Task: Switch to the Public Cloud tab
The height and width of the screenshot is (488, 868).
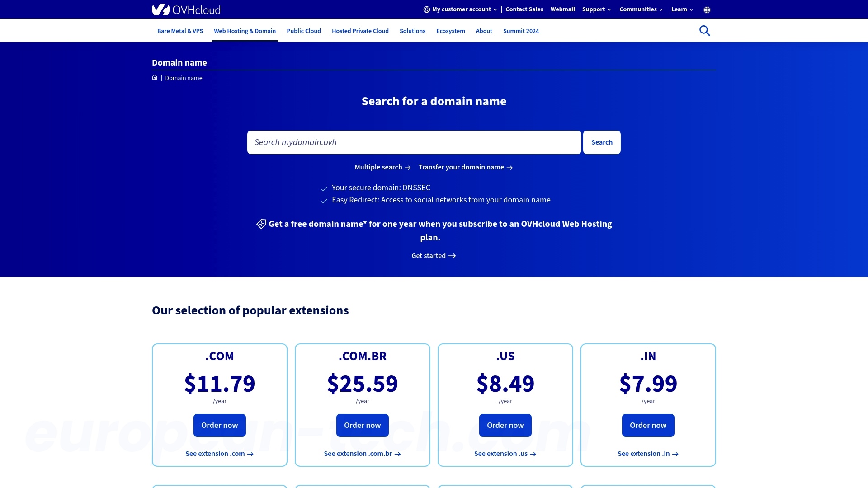Action: point(303,31)
